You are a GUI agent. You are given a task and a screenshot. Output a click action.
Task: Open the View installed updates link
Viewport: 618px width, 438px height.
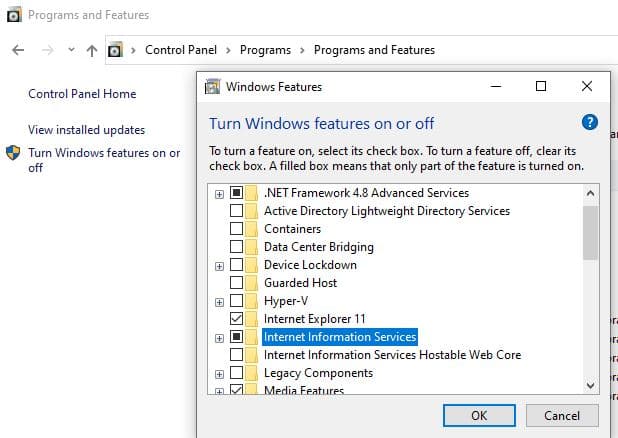click(86, 130)
